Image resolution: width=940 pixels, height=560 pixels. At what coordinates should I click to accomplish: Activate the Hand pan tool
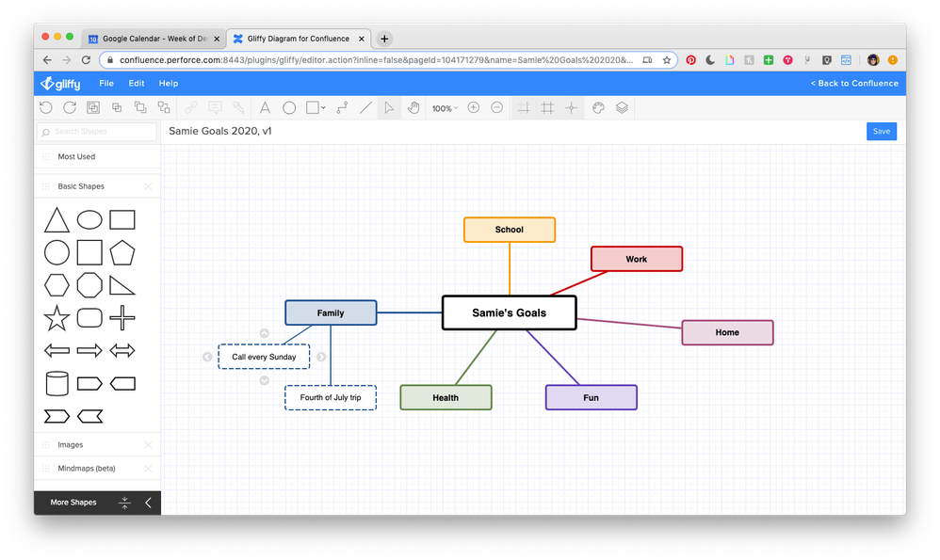[413, 107]
